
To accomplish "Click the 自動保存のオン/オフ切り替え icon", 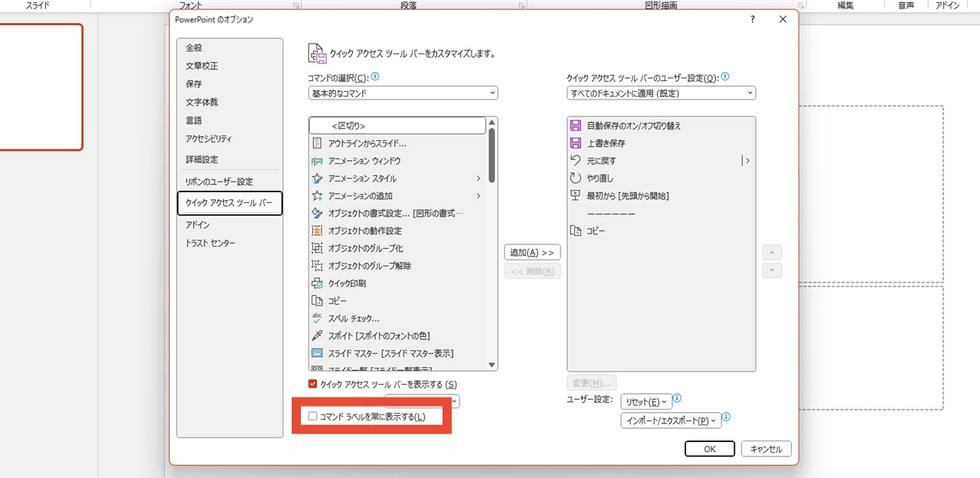I will 576,126.
